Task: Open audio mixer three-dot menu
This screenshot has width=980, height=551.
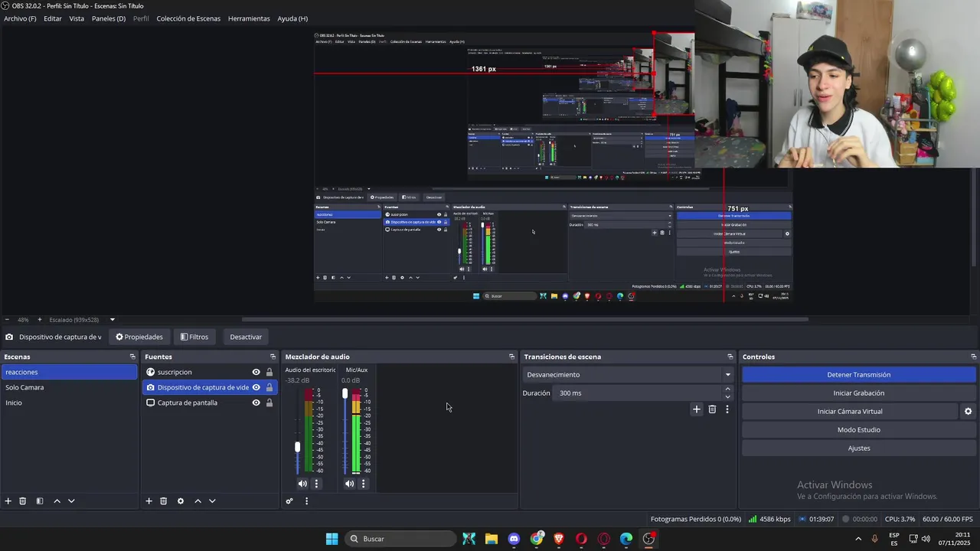Action: [306, 501]
